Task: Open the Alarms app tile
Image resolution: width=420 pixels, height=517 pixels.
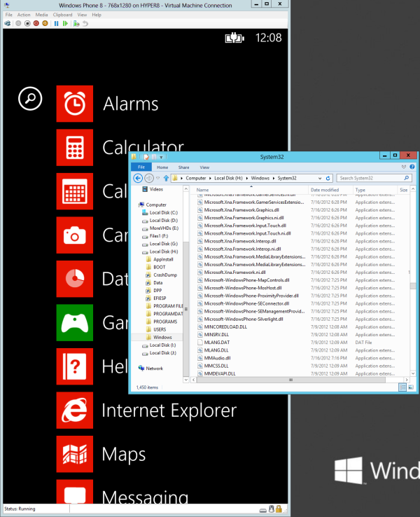Action: click(74, 104)
